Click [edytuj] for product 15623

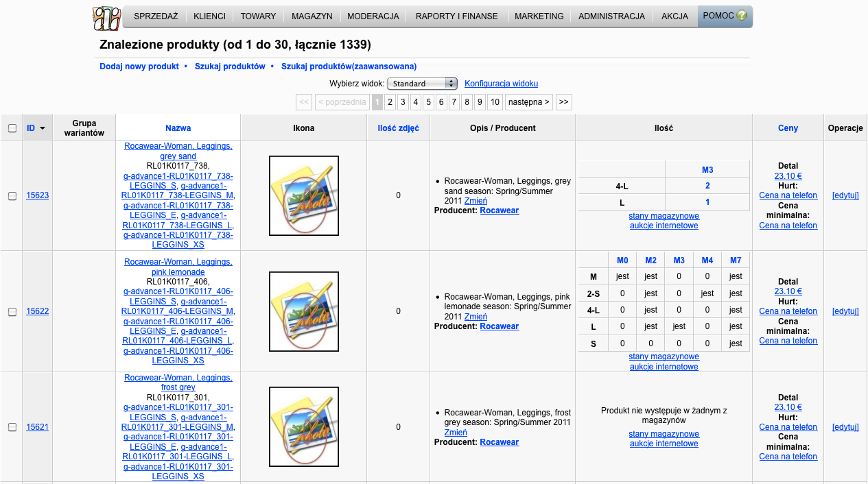(845, 195)
